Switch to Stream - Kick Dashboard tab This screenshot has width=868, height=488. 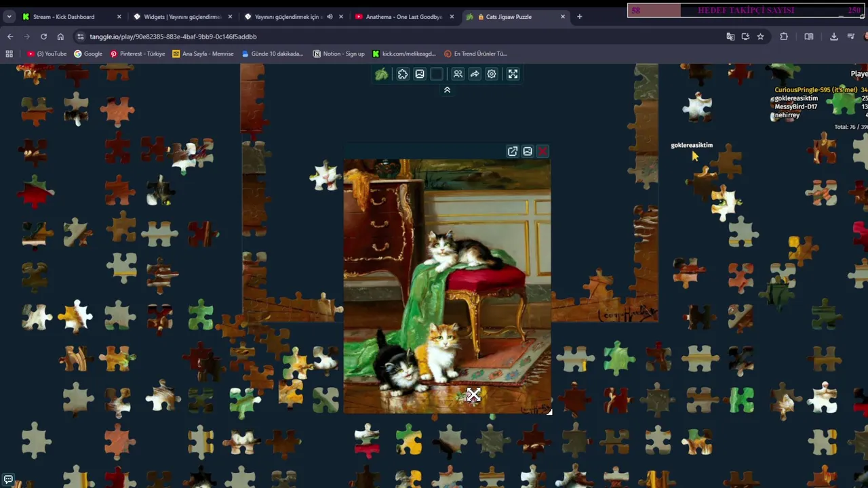71,16
